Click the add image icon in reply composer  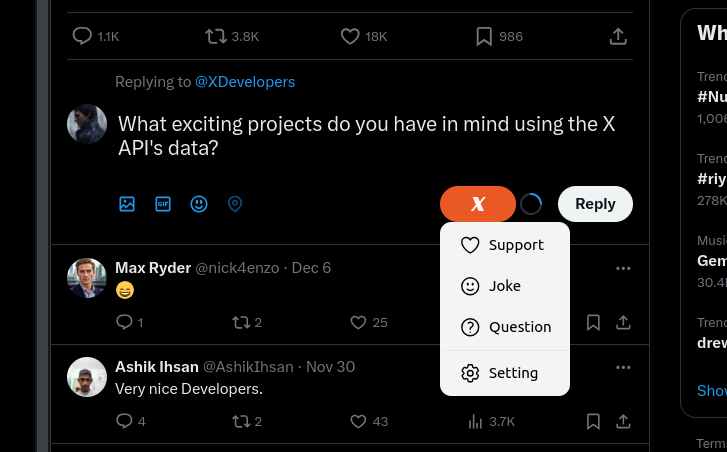point(127,204)
